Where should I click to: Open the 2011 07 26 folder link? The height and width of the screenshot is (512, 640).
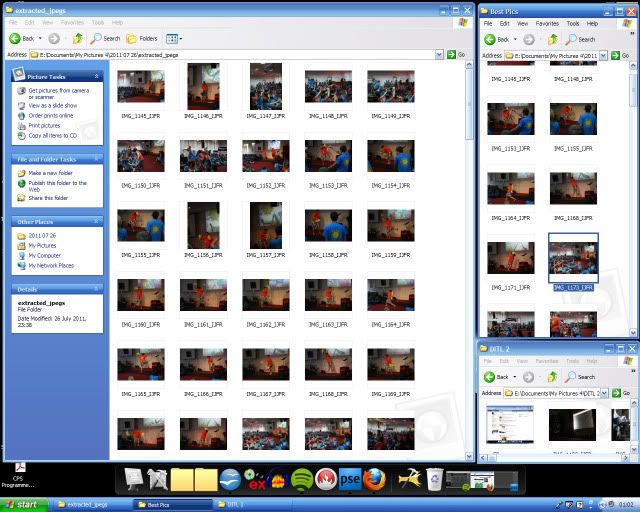coord(42,236)
